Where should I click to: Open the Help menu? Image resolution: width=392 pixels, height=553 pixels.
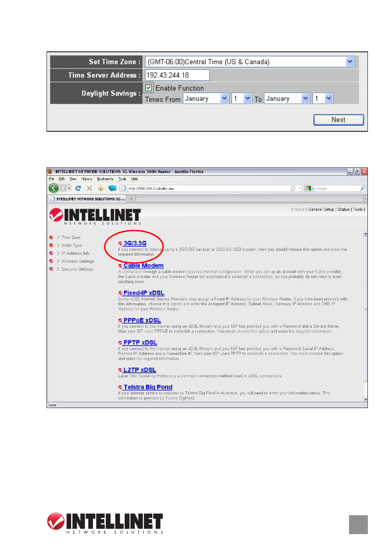(135, 179)
